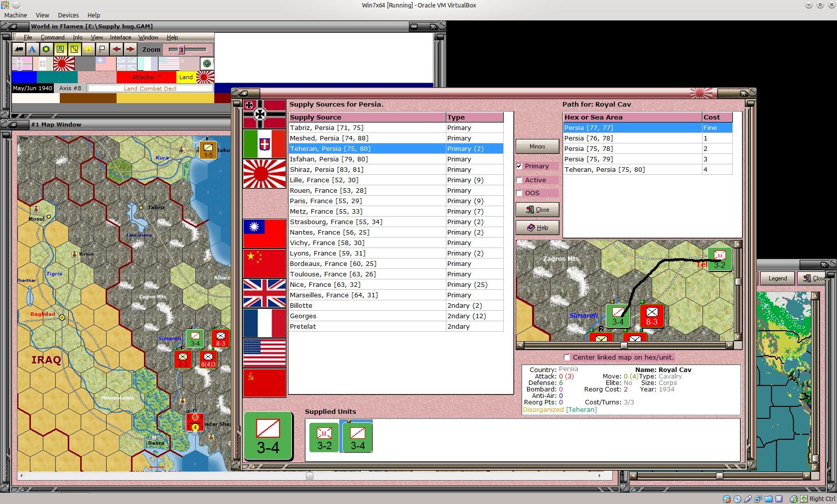The image size is (837, 504).
Task: Click the Legend button
Action: click(777, 278)
